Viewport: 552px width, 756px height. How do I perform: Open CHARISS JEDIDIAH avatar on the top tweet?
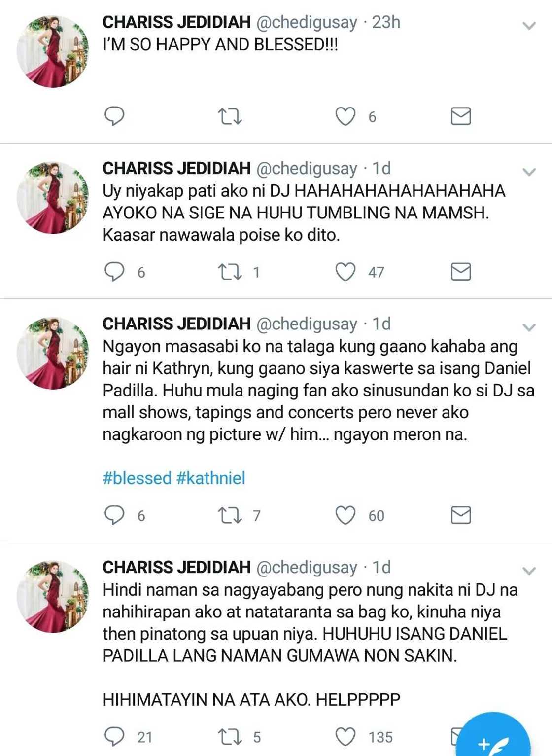coord(53,51)
